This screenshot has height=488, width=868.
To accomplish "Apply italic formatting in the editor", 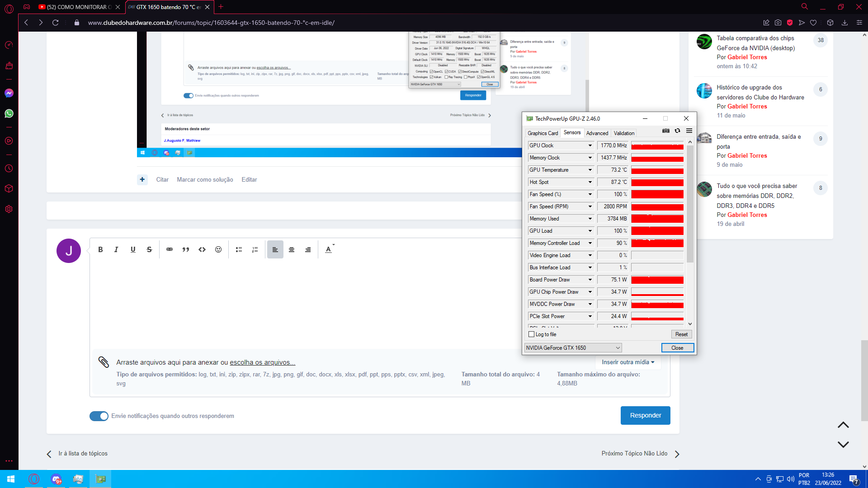I will point(116,249).
